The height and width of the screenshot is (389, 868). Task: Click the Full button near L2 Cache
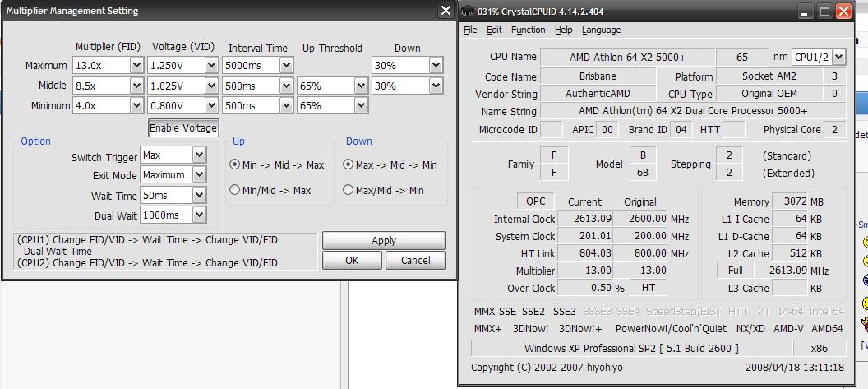pyautogui.click(x=735, y=271)
